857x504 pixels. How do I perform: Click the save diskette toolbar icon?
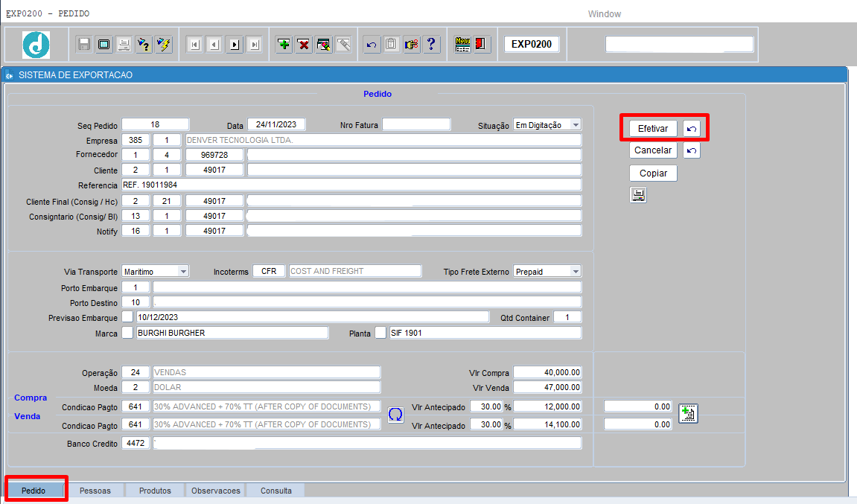[x=83, y=44]
